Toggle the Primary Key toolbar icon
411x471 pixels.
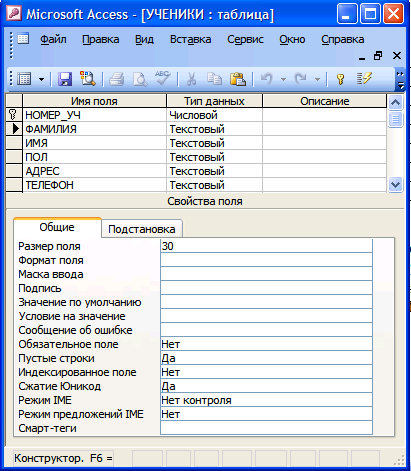click(340, 79)
